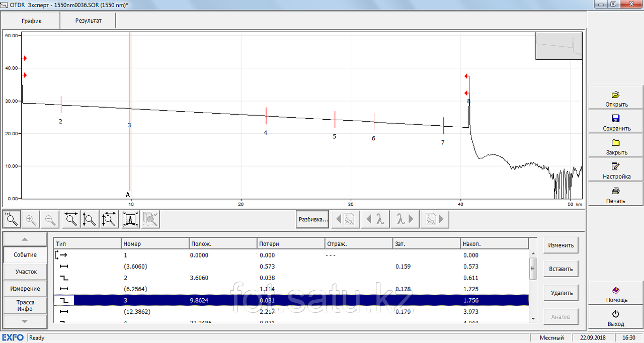Open Помощь help book
The image size is (644, 343).
(616, 294)
